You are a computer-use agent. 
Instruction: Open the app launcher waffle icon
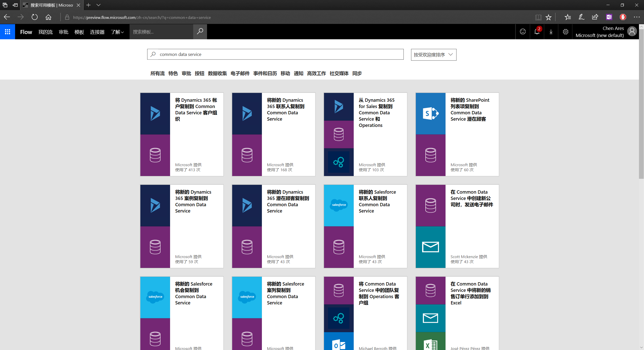[x=8, y=32]
